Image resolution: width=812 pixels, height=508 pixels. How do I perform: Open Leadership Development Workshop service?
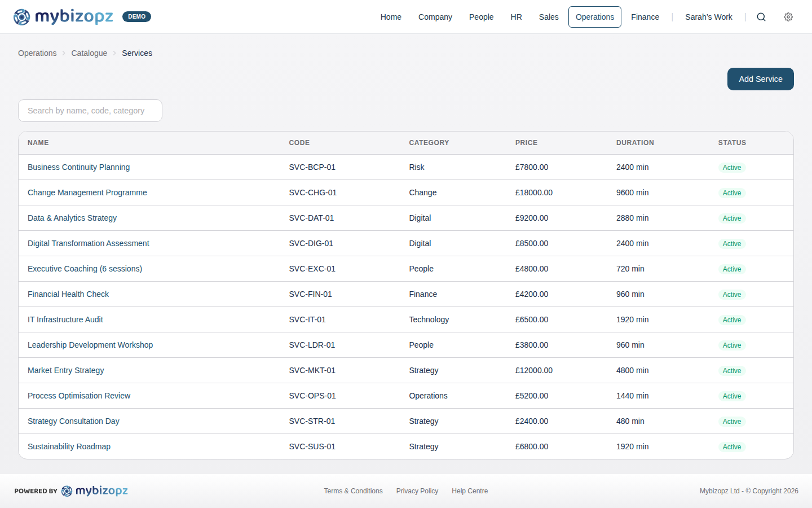[x=90, y=345]
